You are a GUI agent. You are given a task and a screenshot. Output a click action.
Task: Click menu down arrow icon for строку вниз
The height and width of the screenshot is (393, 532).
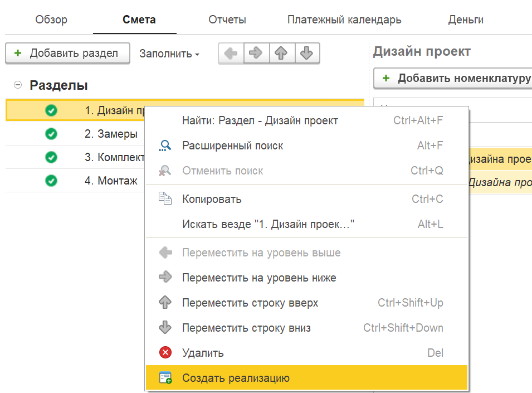click(165, 328)
